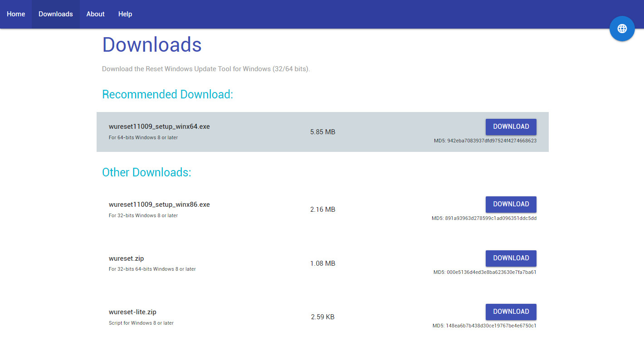The height and width of the screenshot is (341, 644).
Task: Download the wureset-lite.zip script
Action: [x=511, y=312]
